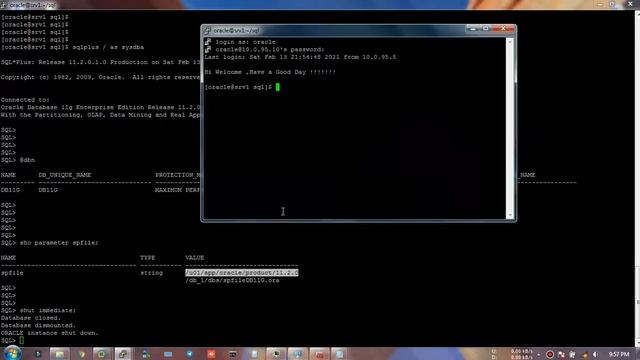Click '/db_1/dbs/spfileDB11G.ora' text

232,280
